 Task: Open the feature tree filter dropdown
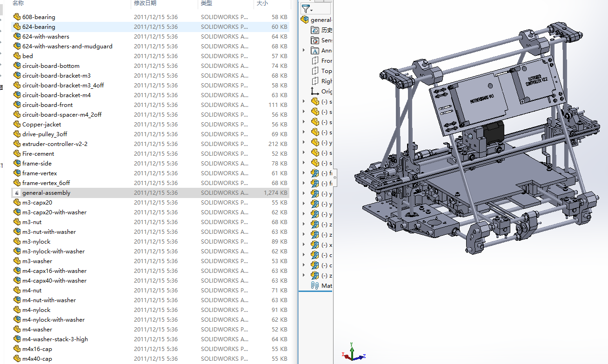(307, 9)
